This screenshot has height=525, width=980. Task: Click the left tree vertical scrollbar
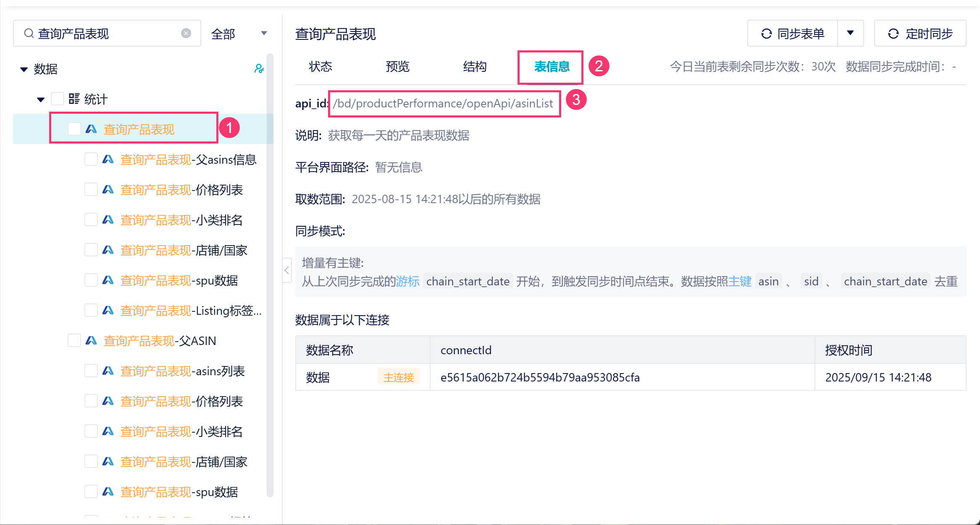[270, 273]
